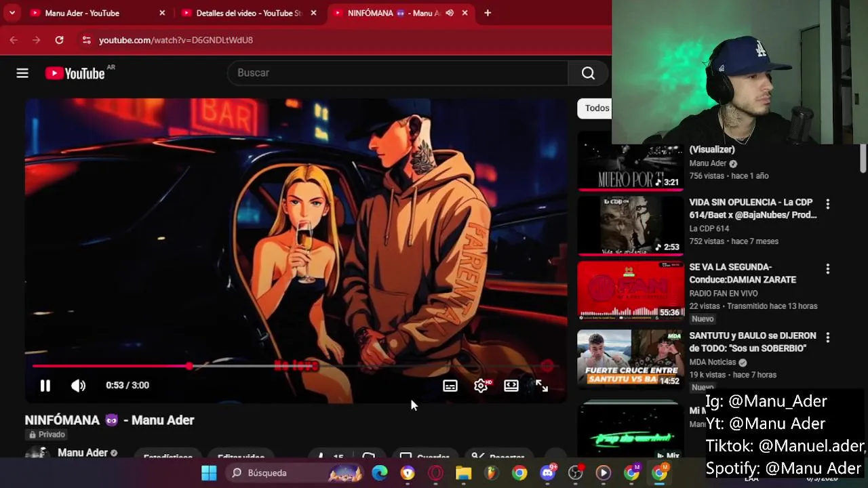Seek the video progress bar scrubber
The height and width of the screenshot is (488, 868).
click(189, 366)
